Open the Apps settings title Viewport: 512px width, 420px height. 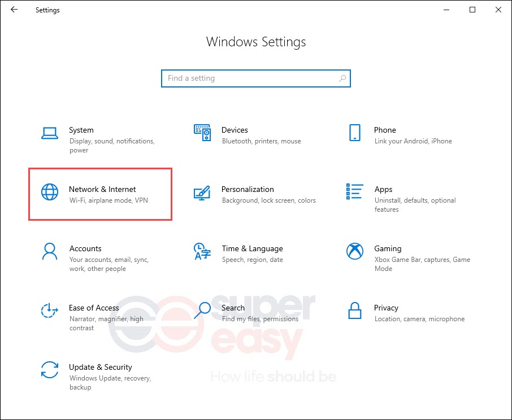coord(383,190)
